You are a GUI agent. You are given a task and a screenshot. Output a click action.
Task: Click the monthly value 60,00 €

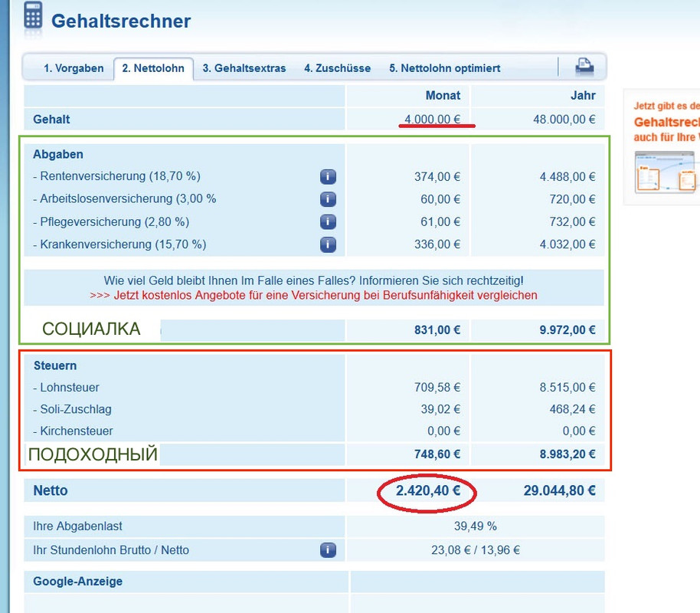[x=440, y=198]
